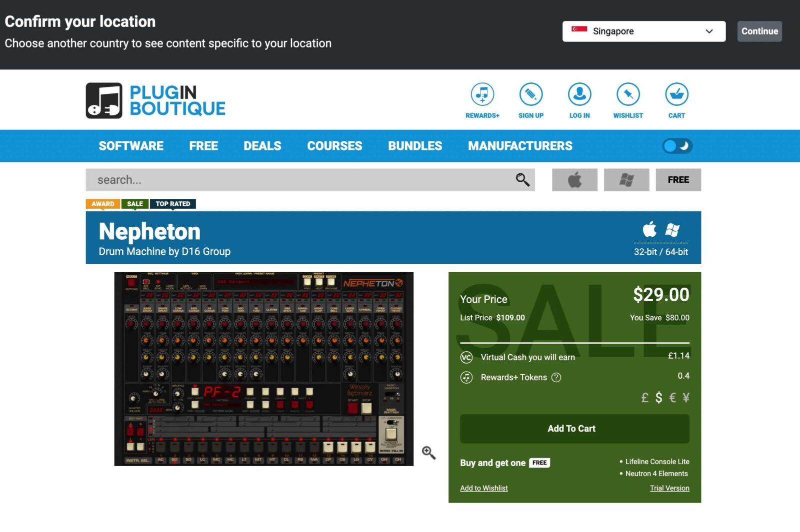
Task: Select the Deals menu item
Action: (x=262, y=146)
